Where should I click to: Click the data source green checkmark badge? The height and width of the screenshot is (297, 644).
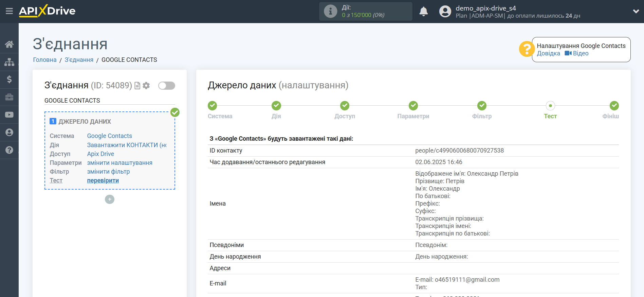(x=175, y=112)
